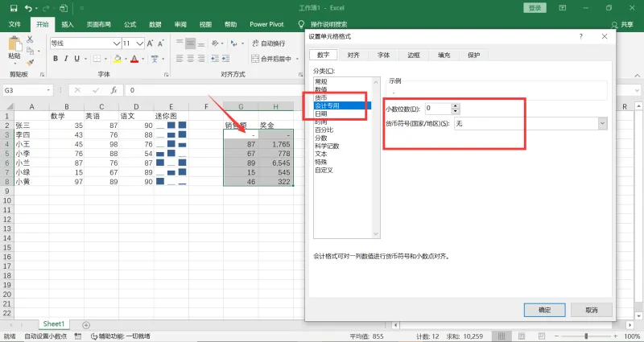644x342 pixels.
Task: Click the dialog help question mark
Action: click(580, 36)
